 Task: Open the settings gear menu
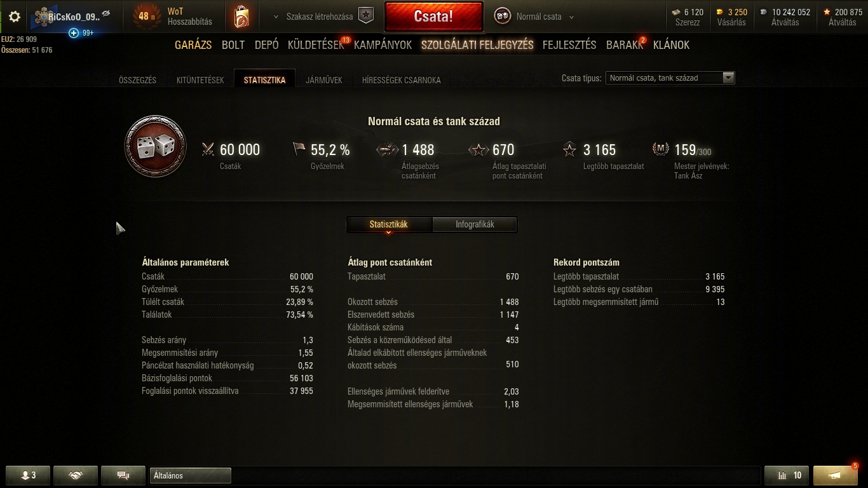click(14, 17)
